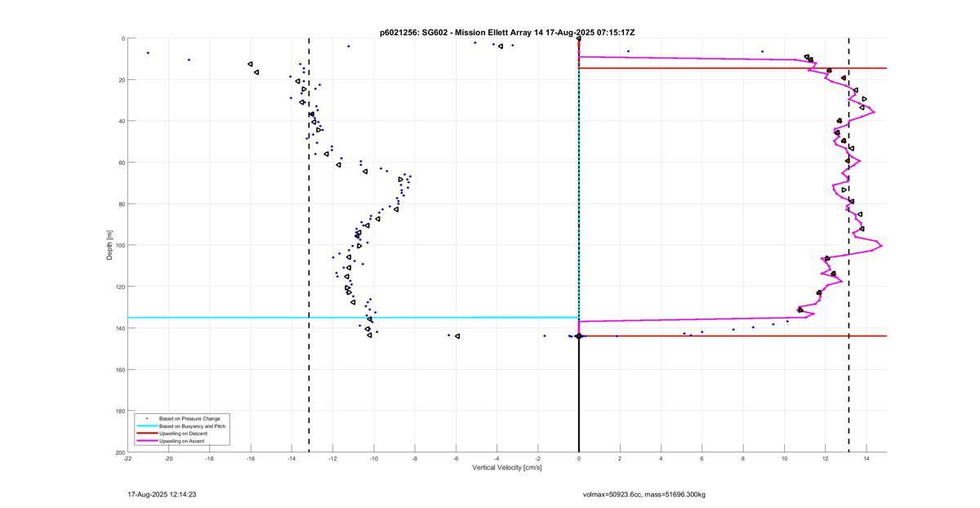Image resolution: width=980 pixels, height=508 pixels.
Task: Click the magenta ascent peak near 100 m depth
Action: coord(880,245)
